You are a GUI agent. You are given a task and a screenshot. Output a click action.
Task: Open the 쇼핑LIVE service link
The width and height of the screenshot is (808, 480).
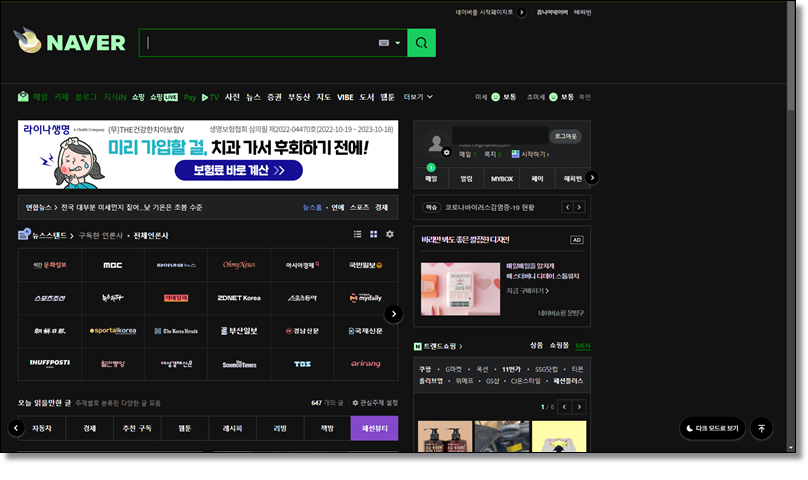coord(164,97)
